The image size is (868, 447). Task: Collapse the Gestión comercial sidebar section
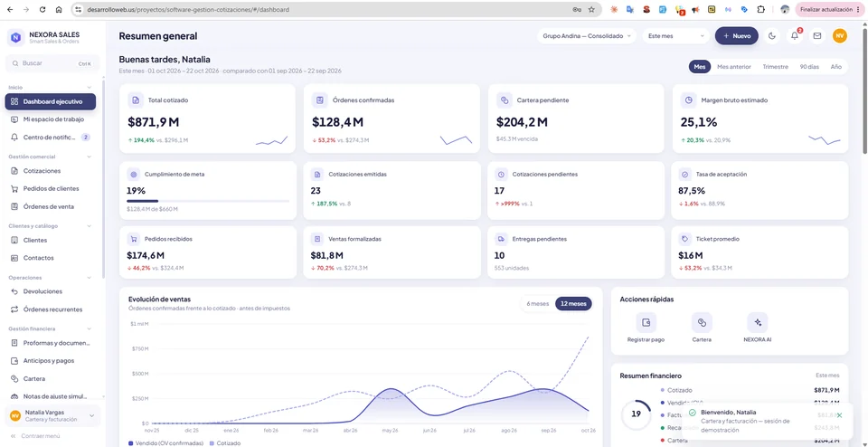[x=90, y=157]
